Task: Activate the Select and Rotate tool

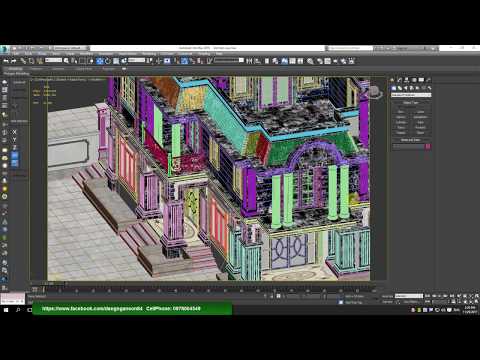Action: pos(108,61)
